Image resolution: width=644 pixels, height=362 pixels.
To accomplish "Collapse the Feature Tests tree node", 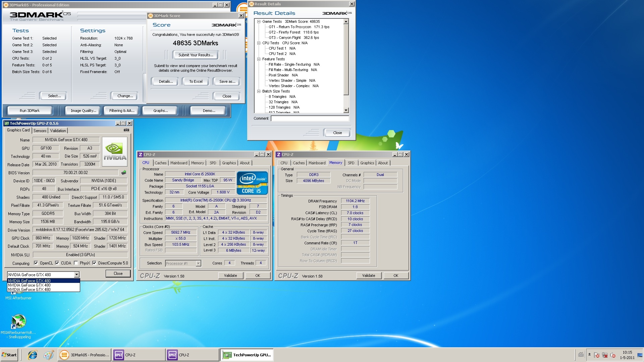I will click(259, 59).
